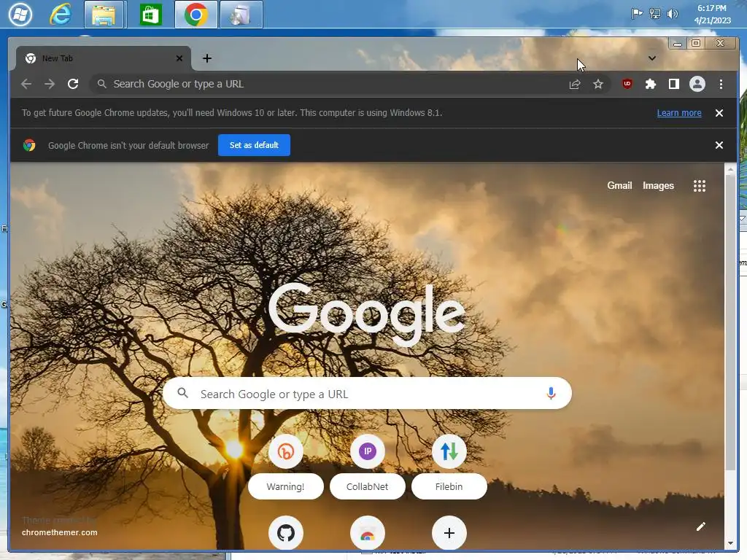Open the Gmail link

tap(619, 186)
